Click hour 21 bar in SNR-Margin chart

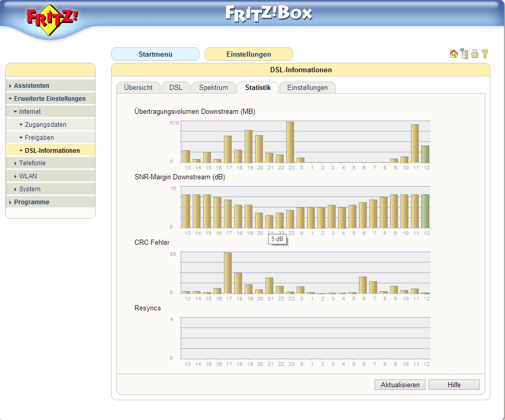click(x=269, y=222)
